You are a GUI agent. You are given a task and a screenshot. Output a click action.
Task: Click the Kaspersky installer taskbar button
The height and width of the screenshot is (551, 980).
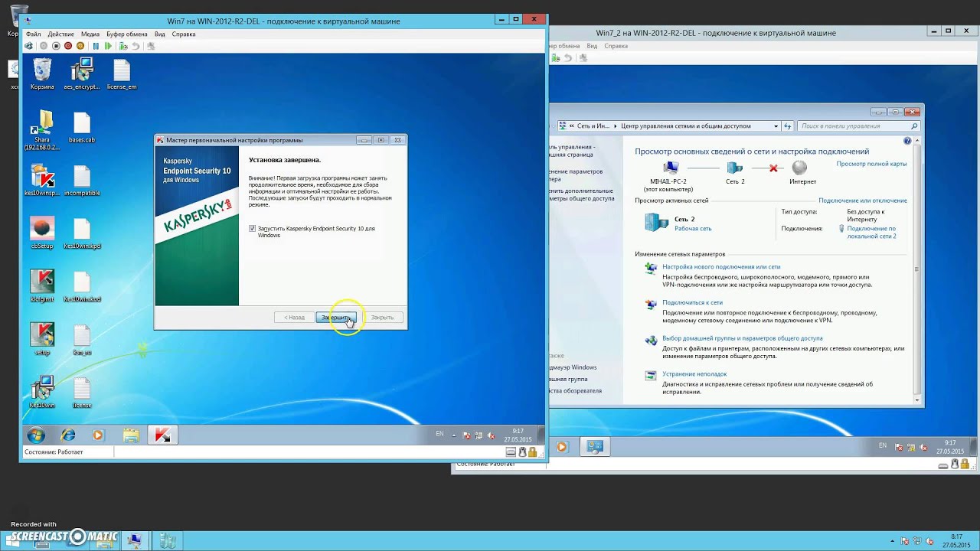click(x=162, y=435)
